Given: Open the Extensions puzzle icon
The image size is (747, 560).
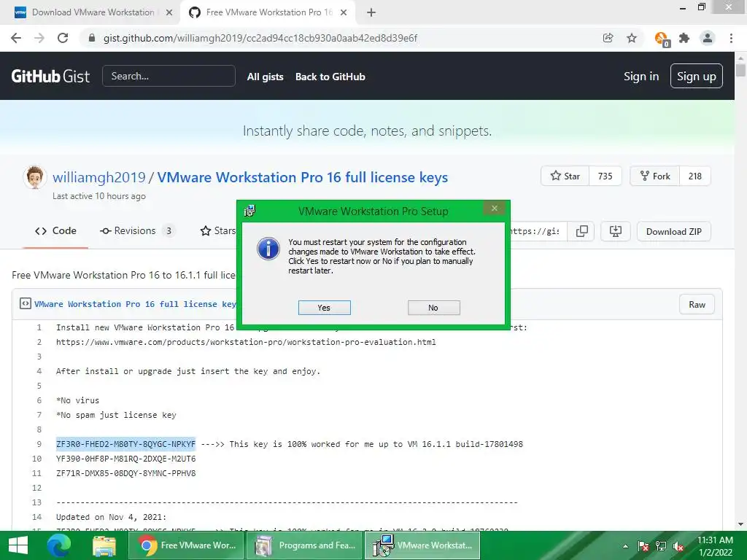Looking at the screenshot, I should (684, 38).
